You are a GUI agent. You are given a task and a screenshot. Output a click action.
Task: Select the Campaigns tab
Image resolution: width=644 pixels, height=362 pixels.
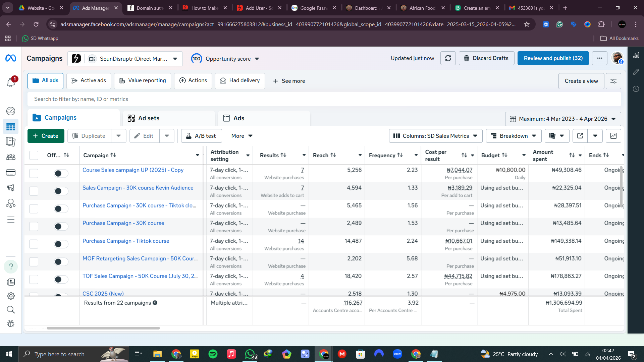coord(73,118)
